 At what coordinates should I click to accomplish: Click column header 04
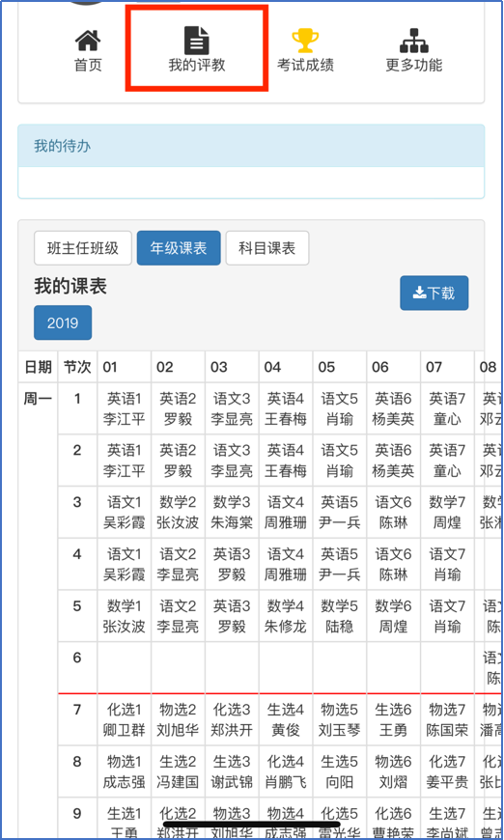tap(286, 367)
